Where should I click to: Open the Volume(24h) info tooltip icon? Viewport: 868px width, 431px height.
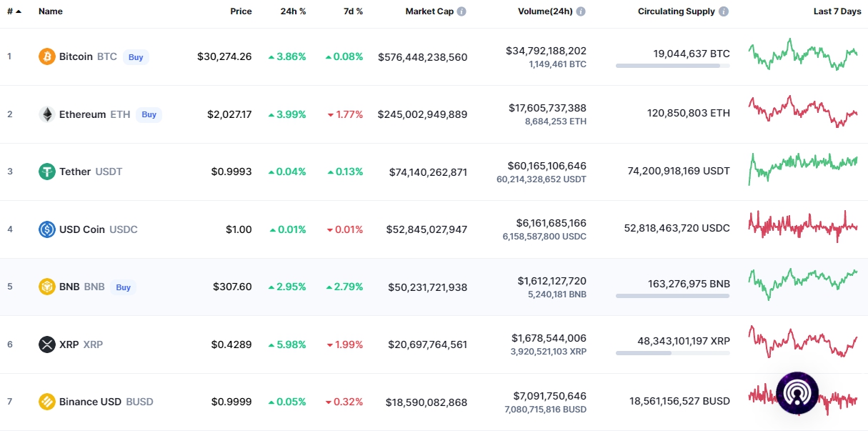[x=581, y=11]
